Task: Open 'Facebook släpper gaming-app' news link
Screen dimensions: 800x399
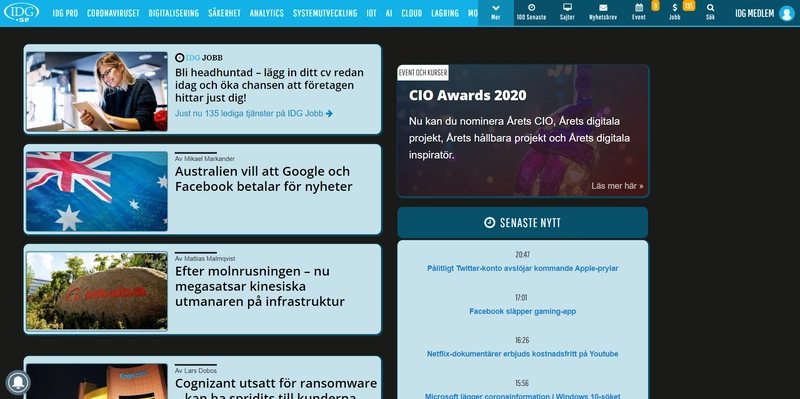Action: coord(522,311)
